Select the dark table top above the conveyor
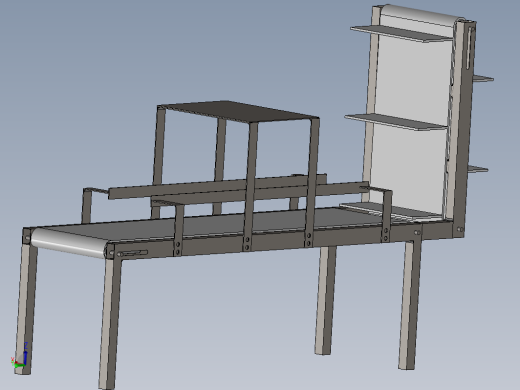 pyautogui.click(x=238, y=110)
